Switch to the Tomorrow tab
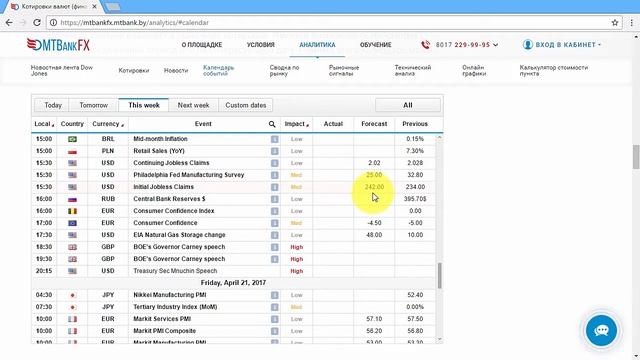The height and width of the screenshot is (360, 640). (x=93, y=105)
